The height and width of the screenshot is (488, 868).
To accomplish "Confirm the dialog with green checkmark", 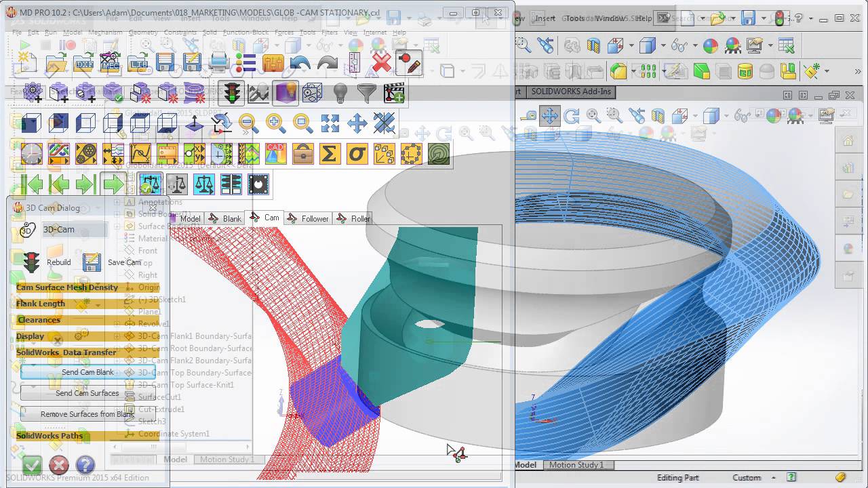I will pyautogui.click(x=32, y=465).
